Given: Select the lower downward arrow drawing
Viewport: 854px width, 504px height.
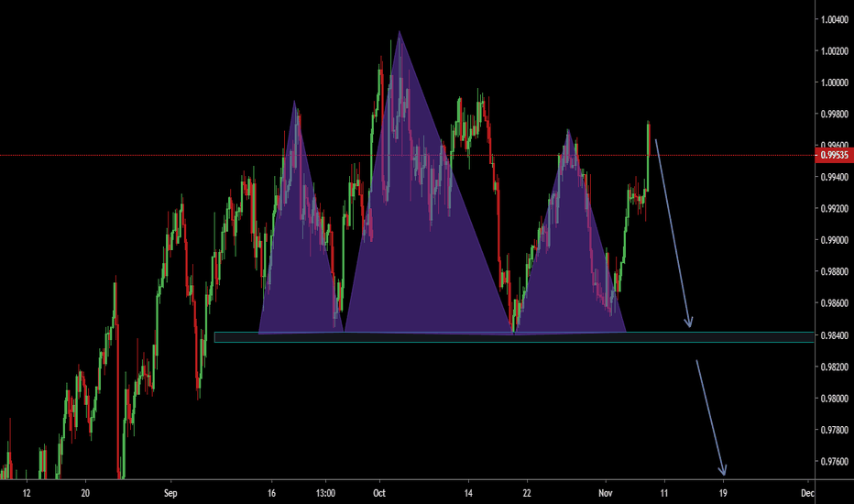Looking at the screenshot, I should 711,417.
